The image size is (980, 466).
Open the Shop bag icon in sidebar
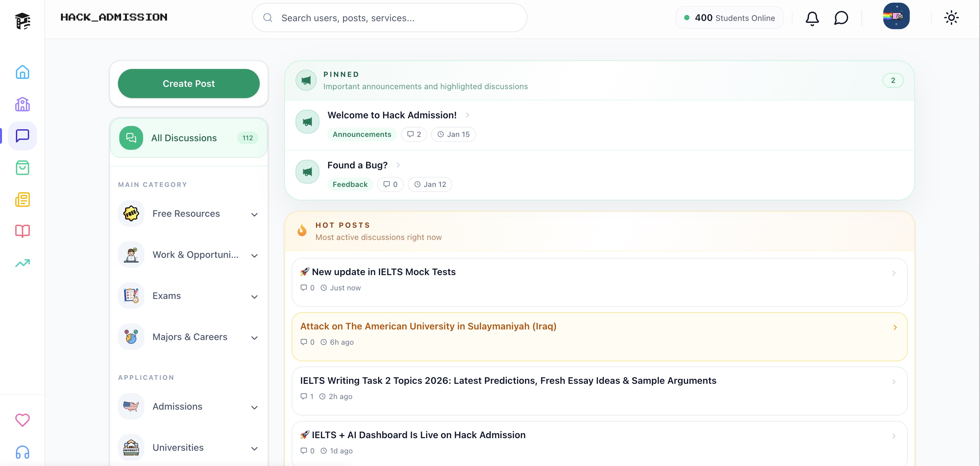point(22,168)
